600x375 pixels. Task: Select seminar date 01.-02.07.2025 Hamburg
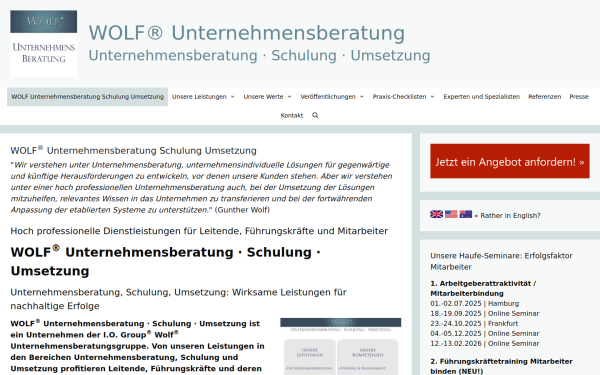click(474, 303)
